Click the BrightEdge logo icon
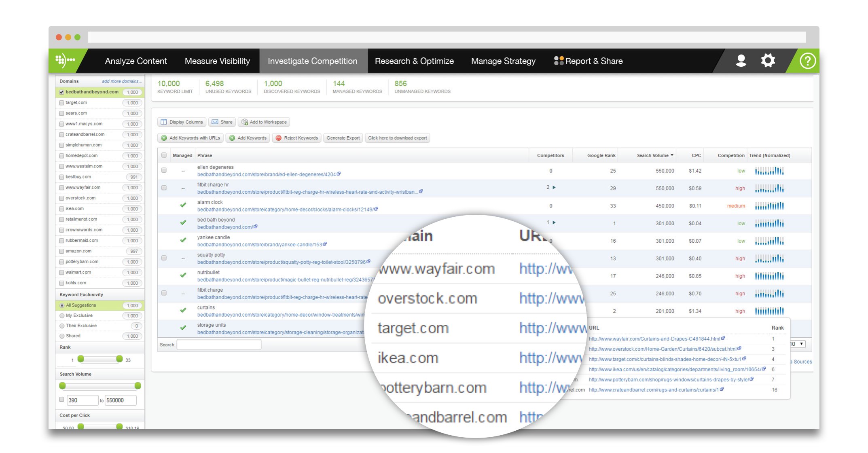The width and height of the screenshot is (868, 453). 65,61
